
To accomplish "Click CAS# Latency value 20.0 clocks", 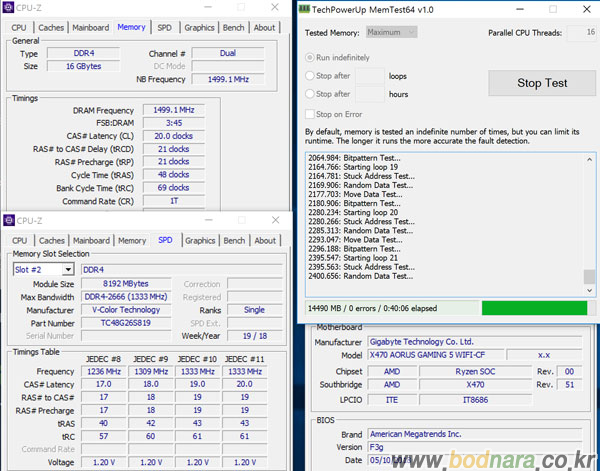I will click(174, 136).
